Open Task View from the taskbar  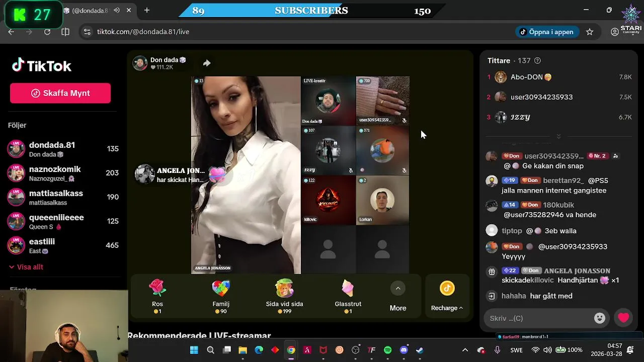click(226, 350)
